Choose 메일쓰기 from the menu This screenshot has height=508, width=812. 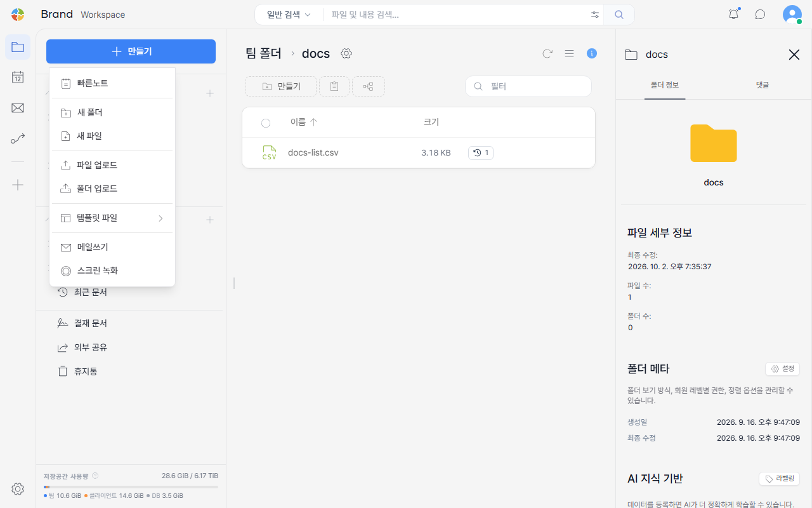[x=112, y=247]
